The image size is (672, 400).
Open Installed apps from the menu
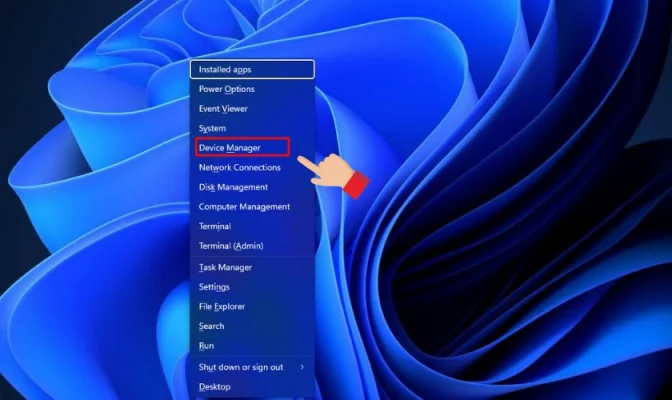(225, 70)
